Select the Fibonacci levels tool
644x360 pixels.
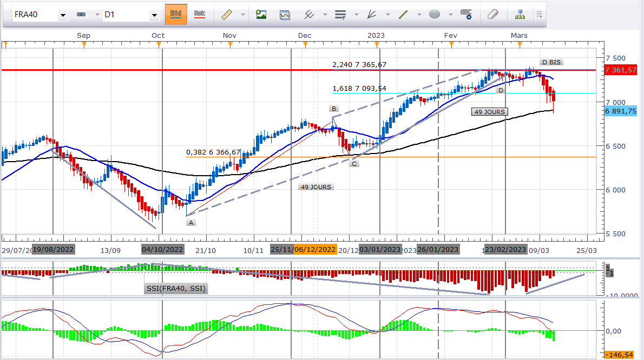pos(340,15)
